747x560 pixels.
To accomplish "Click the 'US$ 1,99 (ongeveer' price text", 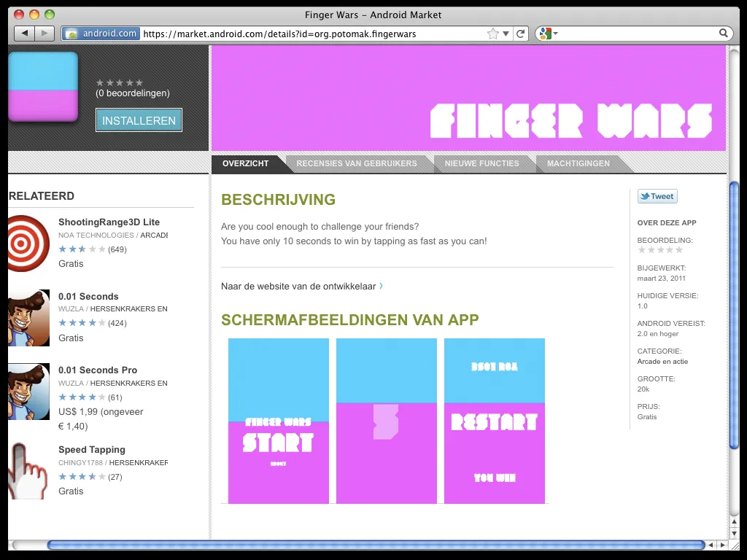I will point(101,412).
